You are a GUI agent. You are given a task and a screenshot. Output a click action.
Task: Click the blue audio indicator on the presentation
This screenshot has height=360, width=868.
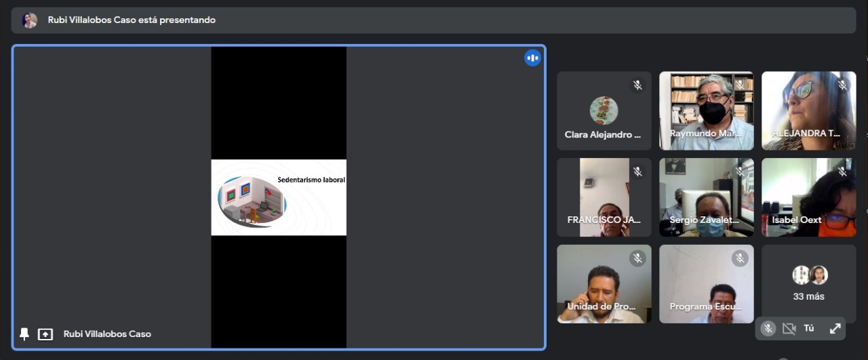[x=532, y=58]
